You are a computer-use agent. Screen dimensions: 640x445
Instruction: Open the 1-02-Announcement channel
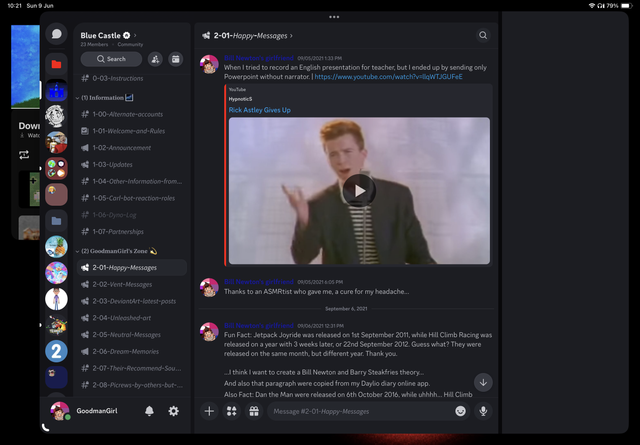131,148
